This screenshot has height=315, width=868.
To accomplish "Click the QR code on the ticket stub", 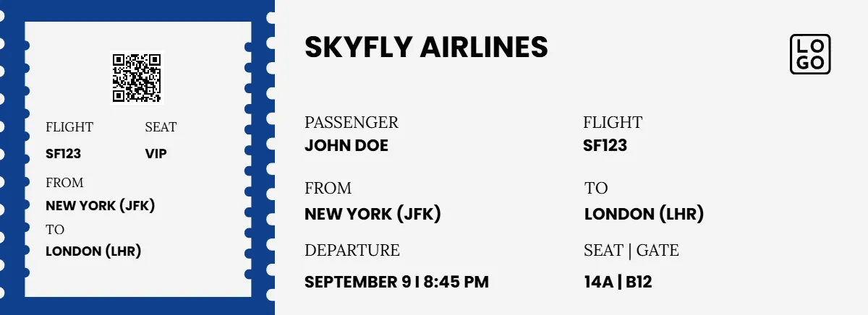I will [x=137, y=77].
